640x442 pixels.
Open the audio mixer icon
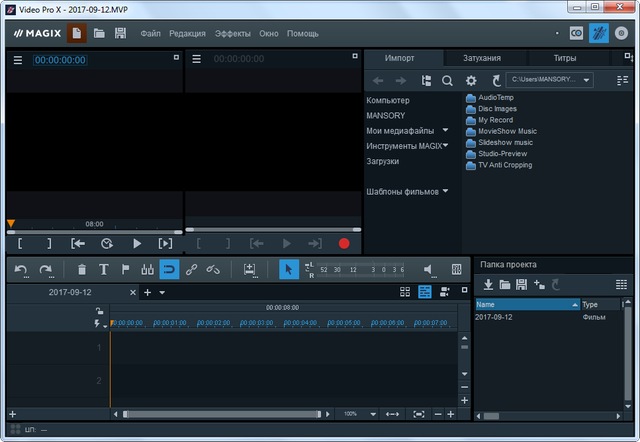point(457,269)
